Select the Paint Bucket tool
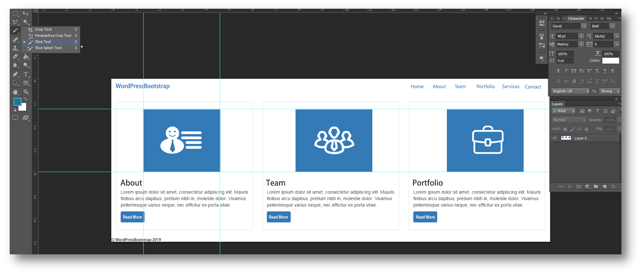The width and height of the screenshot is (644, 275). pos(26,56)
